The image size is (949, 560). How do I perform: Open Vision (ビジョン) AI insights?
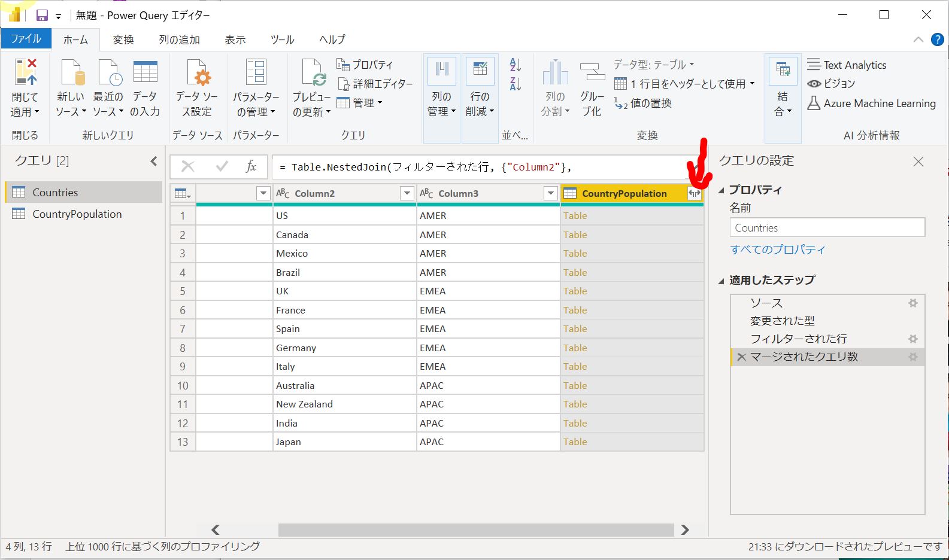tap(831, 84)
